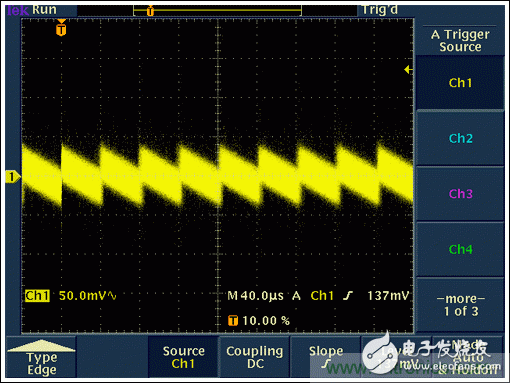Open more trigger sources page 1 of 3
The image size is (510, 383).
pos(460,305)
